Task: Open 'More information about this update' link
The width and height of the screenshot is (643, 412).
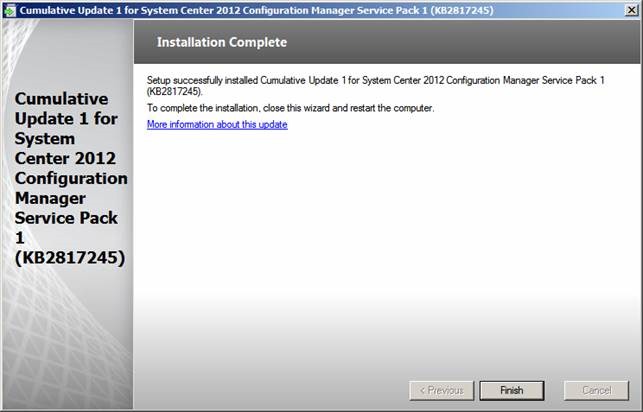Action: (x=217, y=124)
